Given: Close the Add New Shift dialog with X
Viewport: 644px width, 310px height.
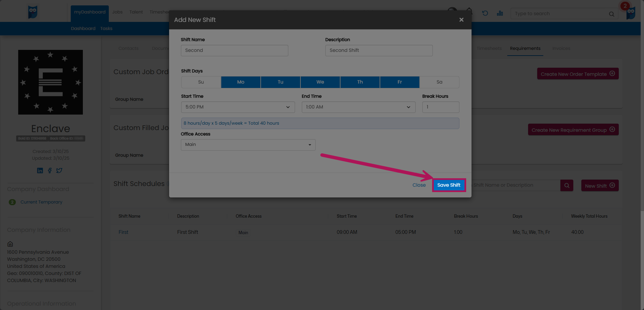Looking at the screenshot, I should [461, 20].
